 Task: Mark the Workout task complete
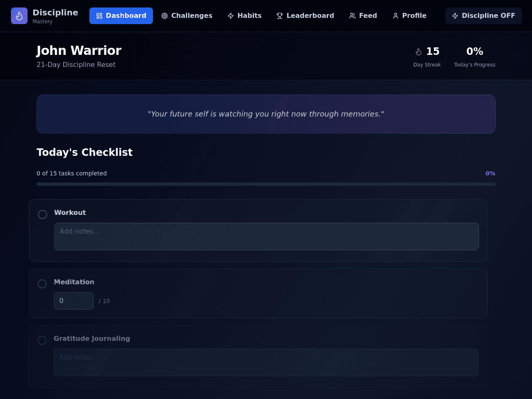tap(42, 214)
